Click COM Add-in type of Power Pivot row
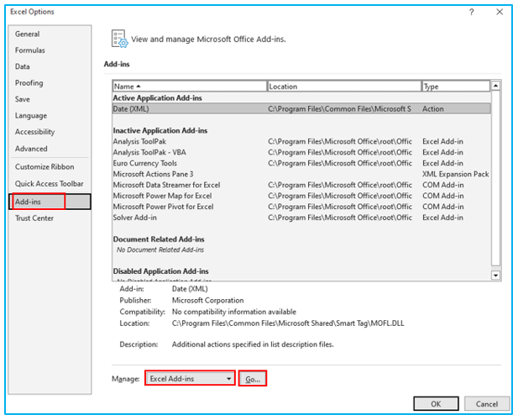 click(443, 207)
